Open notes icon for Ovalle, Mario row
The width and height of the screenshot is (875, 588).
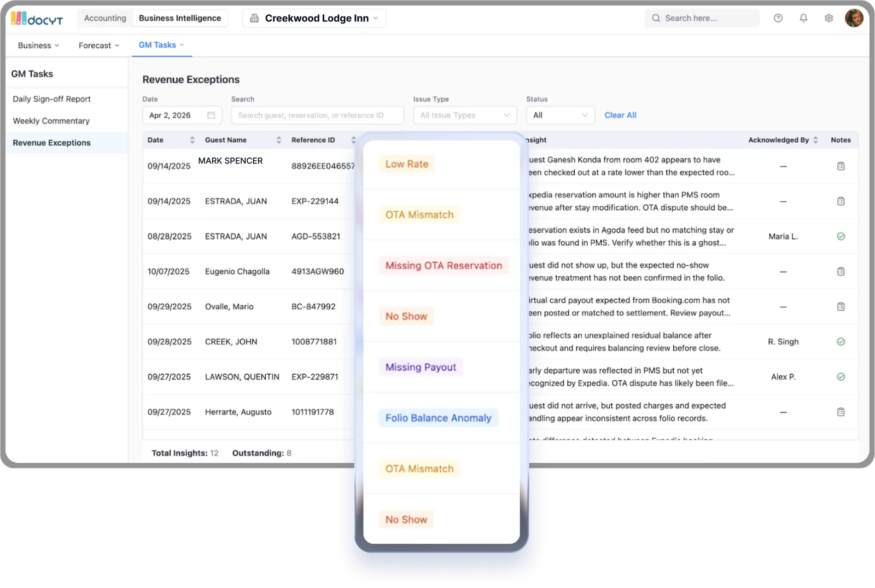pos(841,306)
